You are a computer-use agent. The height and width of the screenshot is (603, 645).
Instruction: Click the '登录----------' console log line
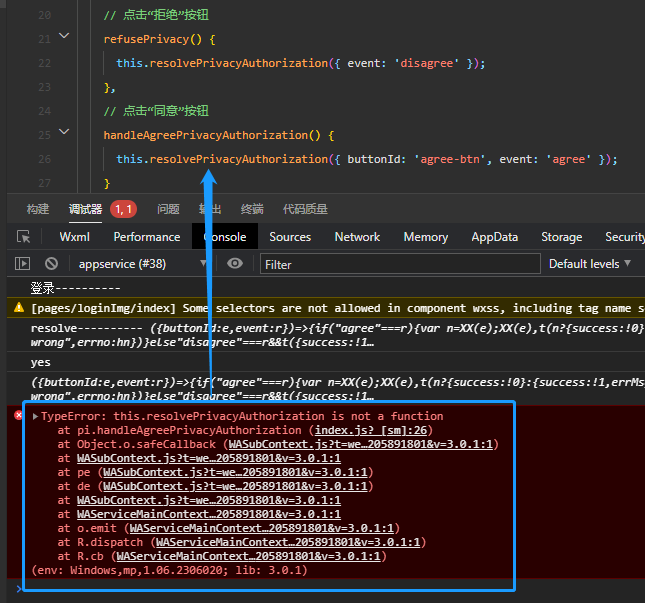click(75, 288)
